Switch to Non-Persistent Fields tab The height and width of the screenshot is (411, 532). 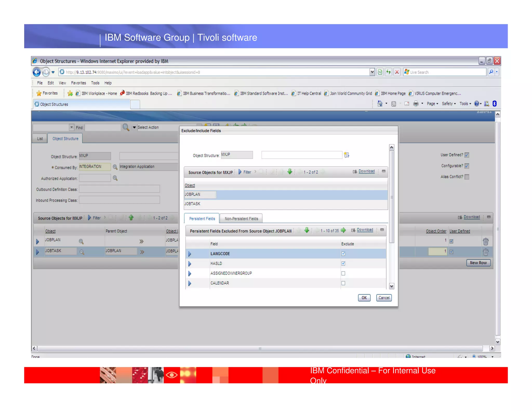coord(241,218)
